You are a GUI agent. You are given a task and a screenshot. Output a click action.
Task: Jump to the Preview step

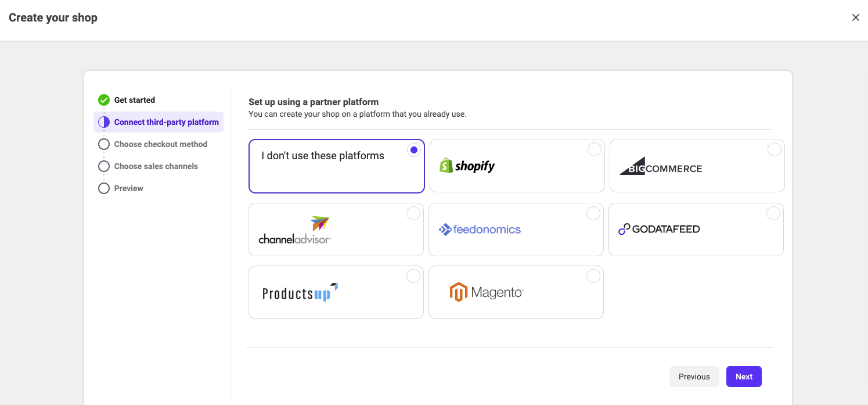128,188
